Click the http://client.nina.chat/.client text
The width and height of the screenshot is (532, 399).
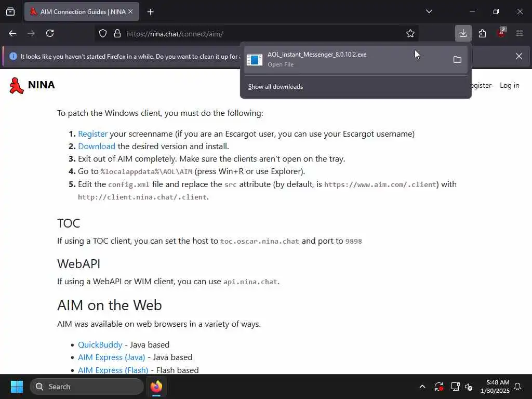pos(142,197)
